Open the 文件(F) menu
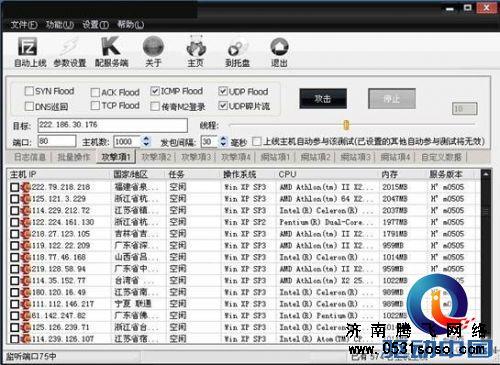 (x=23, y=24)
